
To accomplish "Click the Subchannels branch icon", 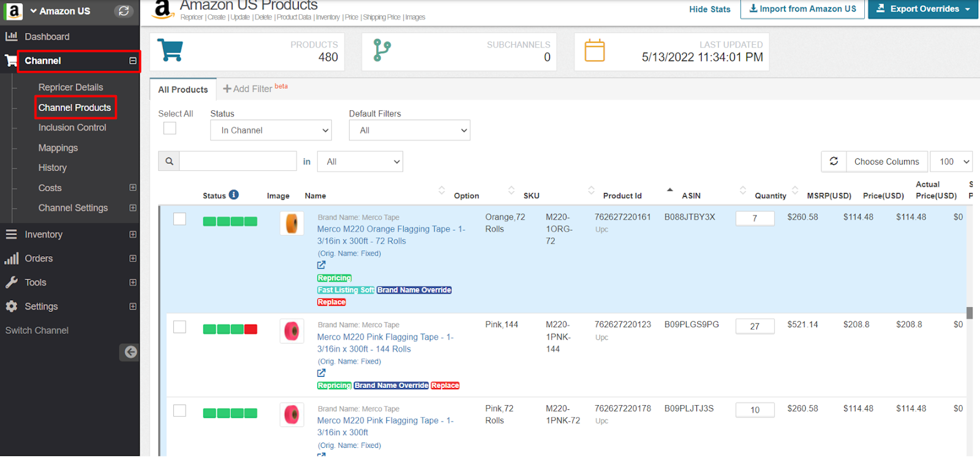I will [x=382, y=50].
